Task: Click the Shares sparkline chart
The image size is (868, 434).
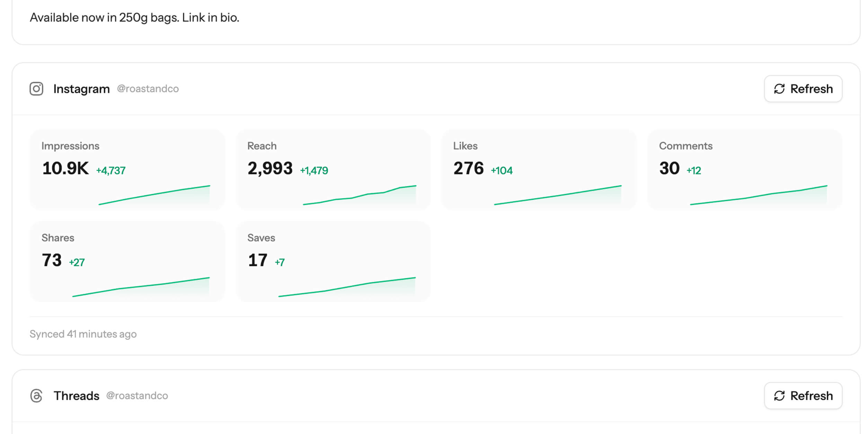Action: [141, 287]
